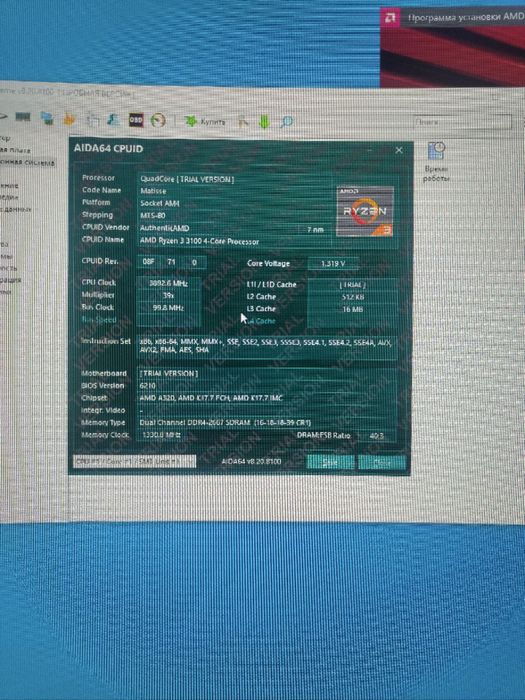Open the flame stability test tool
The width and height of the screenshot is (525, 700).
pos(69,119)
